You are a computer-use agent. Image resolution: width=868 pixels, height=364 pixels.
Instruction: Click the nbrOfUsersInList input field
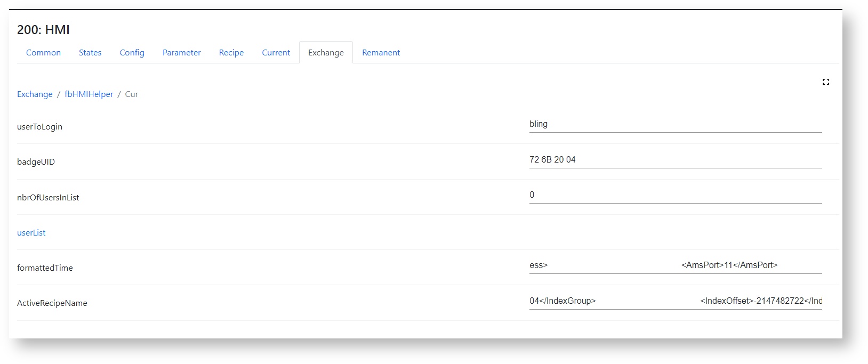coord(675,195)
